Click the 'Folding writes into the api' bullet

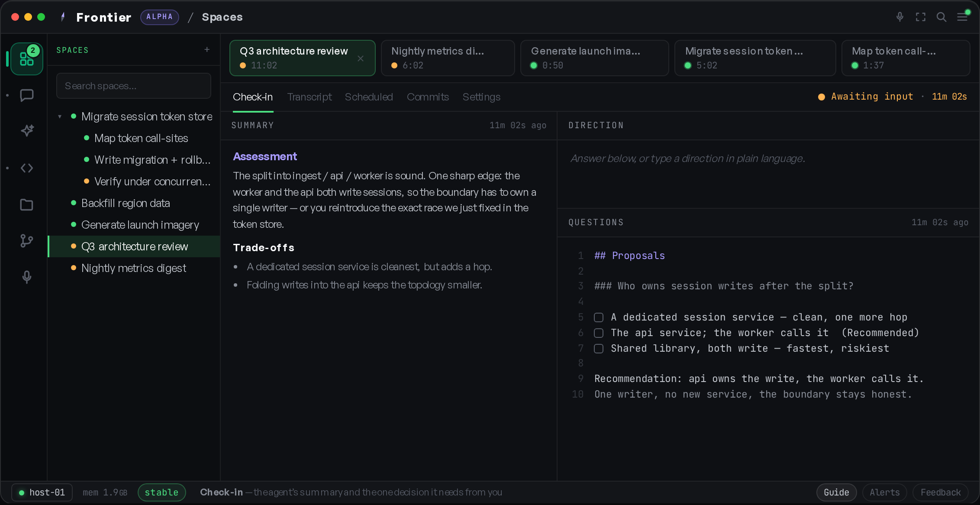tap(364, 285)
